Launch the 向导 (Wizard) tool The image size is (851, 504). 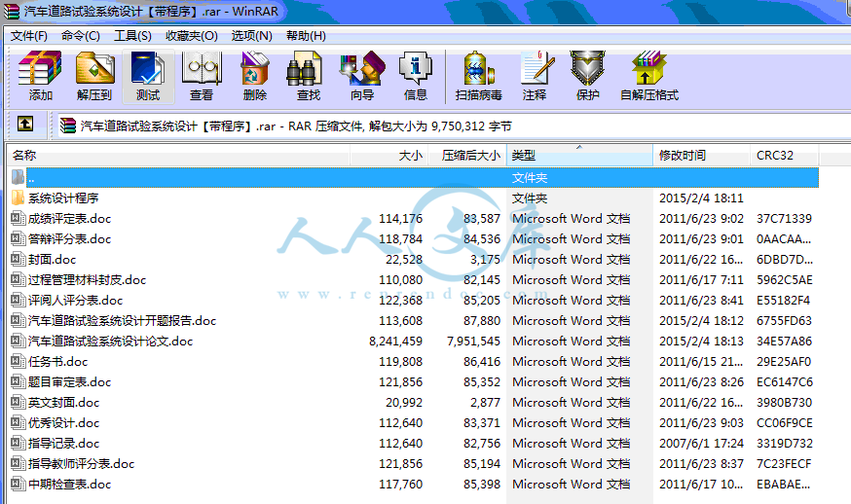(362, 76)
